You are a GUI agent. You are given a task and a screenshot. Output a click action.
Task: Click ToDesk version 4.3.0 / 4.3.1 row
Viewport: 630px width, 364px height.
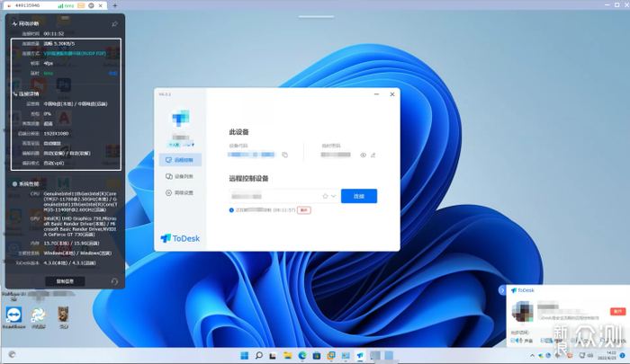[56, 263]
